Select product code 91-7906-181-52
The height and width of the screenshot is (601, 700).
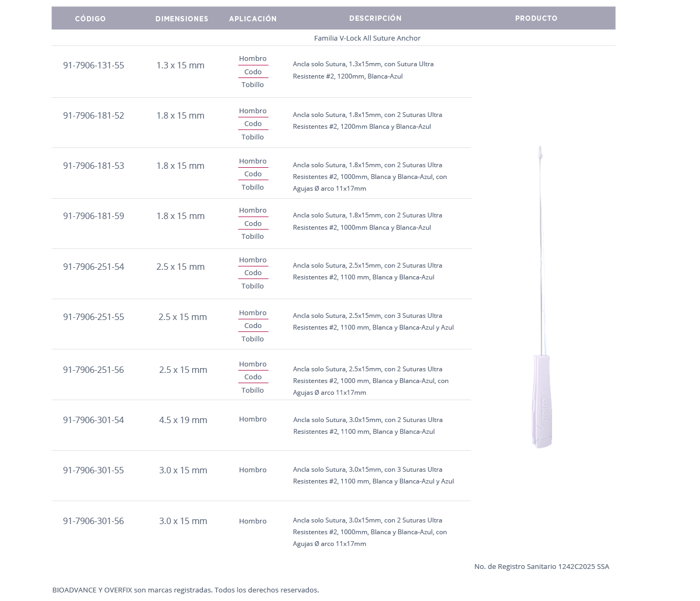coord(93,115)
